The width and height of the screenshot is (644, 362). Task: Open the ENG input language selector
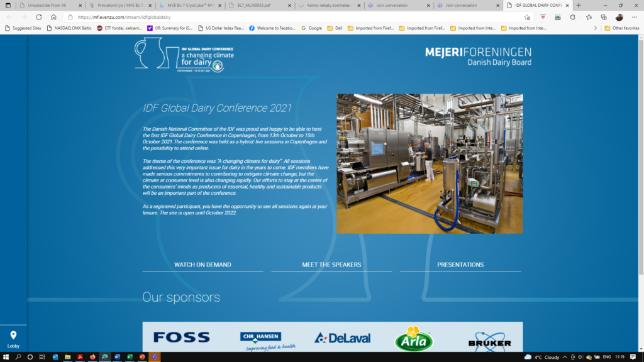click(x=607, y=357)
